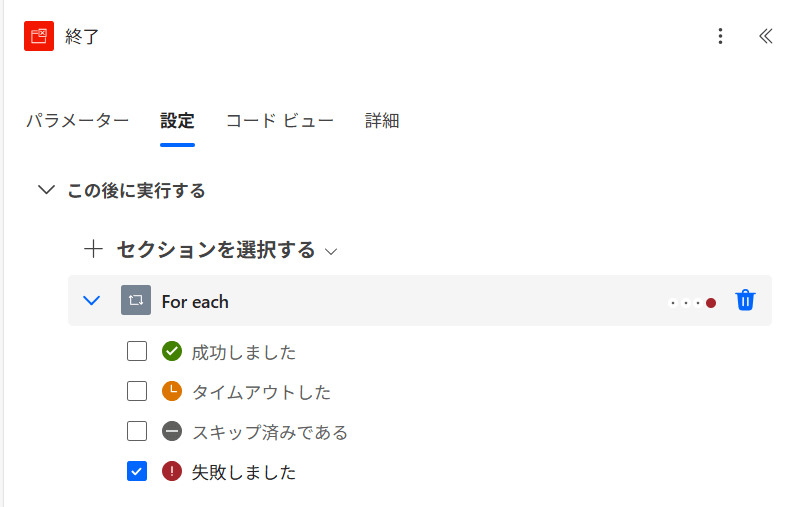
Task: Collapse the panel with double chevron icon
Action: [x=765, y=36]
